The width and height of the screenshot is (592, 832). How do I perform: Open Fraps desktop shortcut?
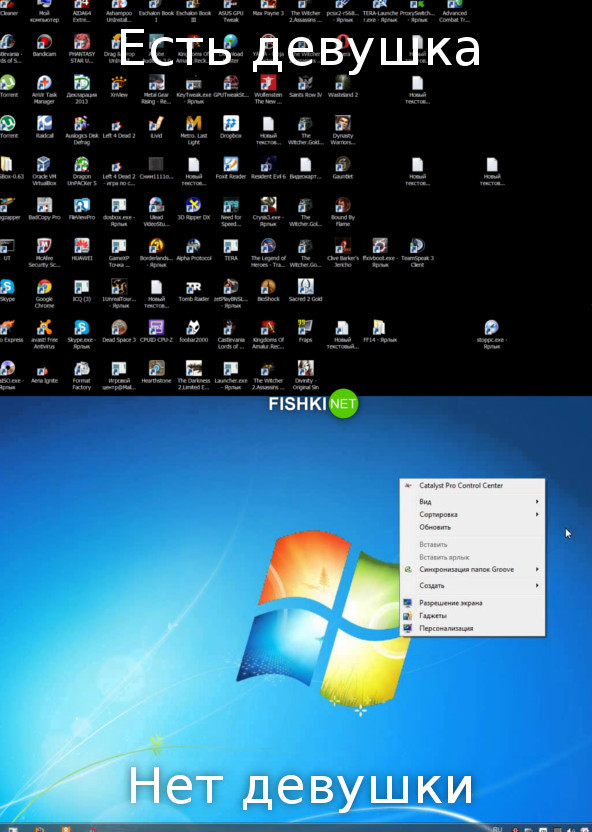(305, 332)
